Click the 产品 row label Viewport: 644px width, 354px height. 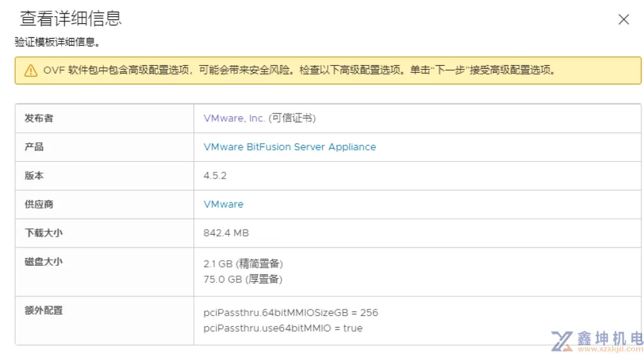point(34,147)
